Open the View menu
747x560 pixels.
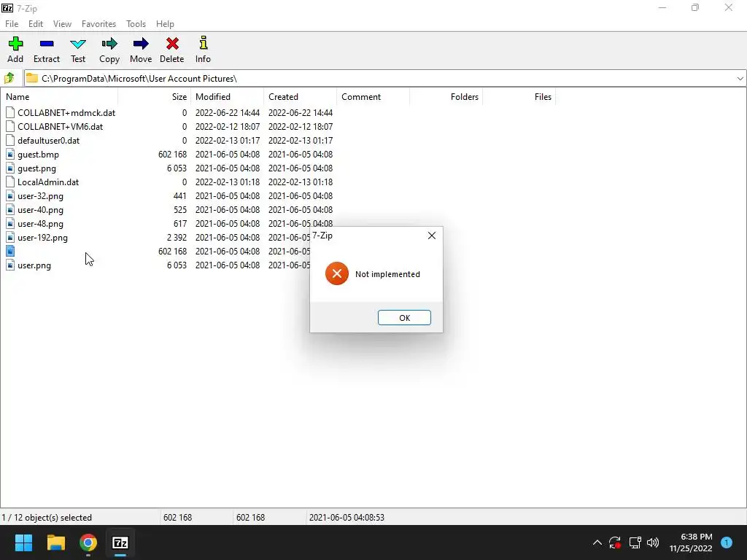(63, 24)
